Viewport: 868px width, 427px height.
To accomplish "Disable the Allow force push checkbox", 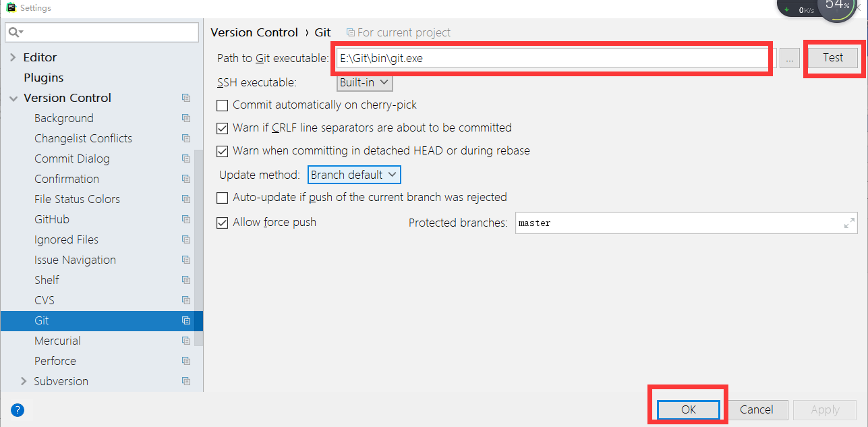I will 222,223.
